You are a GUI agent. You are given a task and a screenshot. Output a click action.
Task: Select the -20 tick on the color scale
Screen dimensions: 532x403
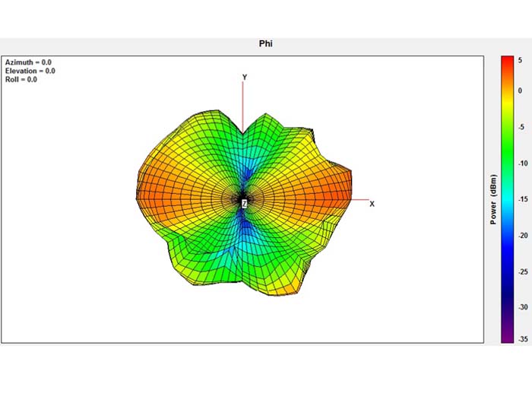tap(524, 236)
